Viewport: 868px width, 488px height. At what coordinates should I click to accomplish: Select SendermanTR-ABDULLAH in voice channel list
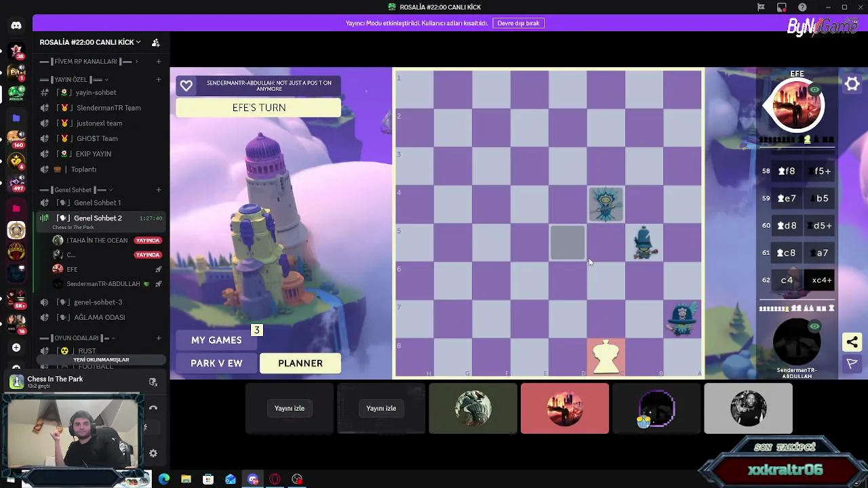click(x=107, y=284)
